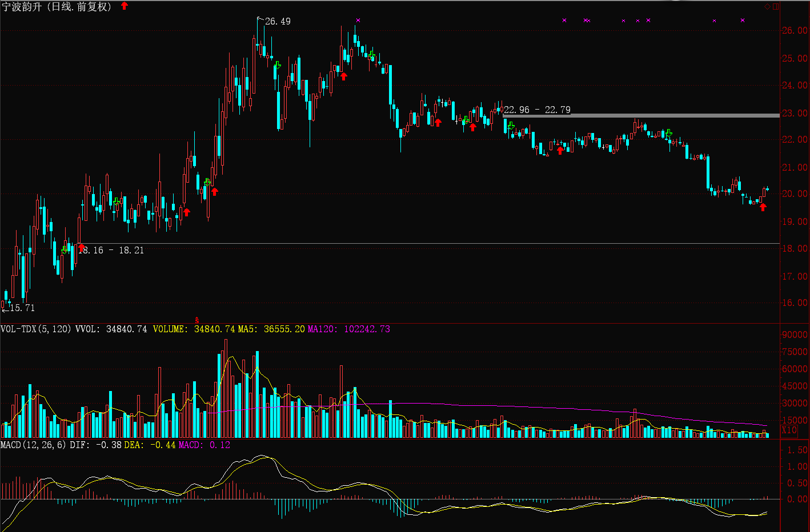Click the 0.50 MACD axis label
This screenshot has width=810, height=532.
(797, 483)
